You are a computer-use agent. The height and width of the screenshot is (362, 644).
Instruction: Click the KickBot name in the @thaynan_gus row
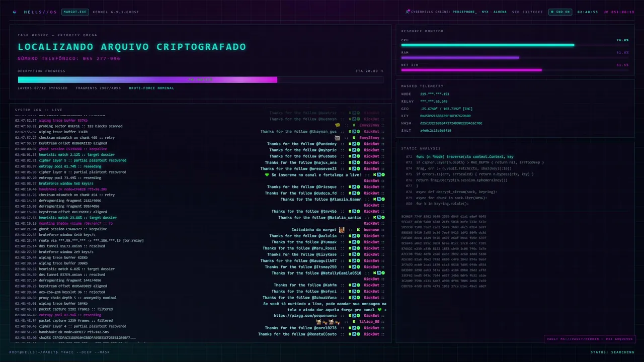(x=371, y=132)
